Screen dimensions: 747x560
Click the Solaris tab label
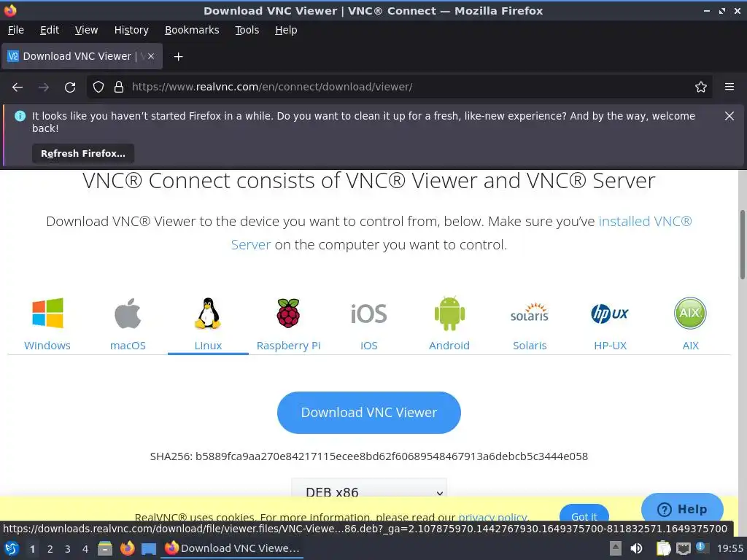(530, 346)
